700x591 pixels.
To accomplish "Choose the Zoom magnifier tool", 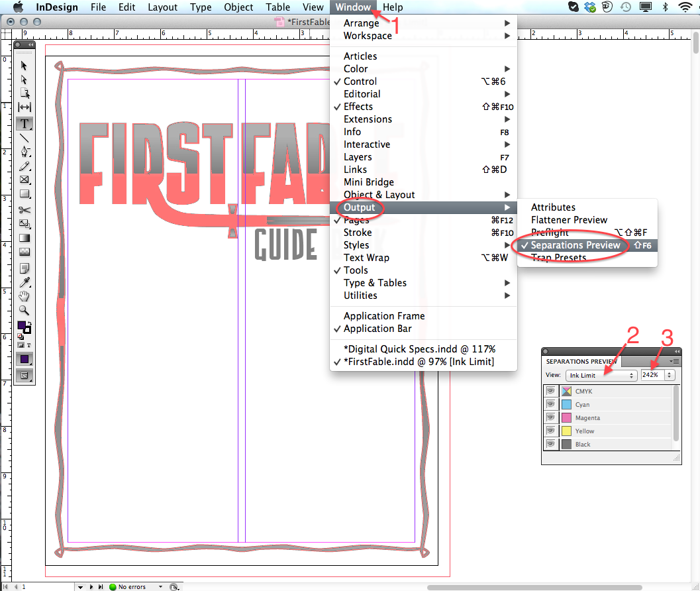I will [x=25, y=310].
